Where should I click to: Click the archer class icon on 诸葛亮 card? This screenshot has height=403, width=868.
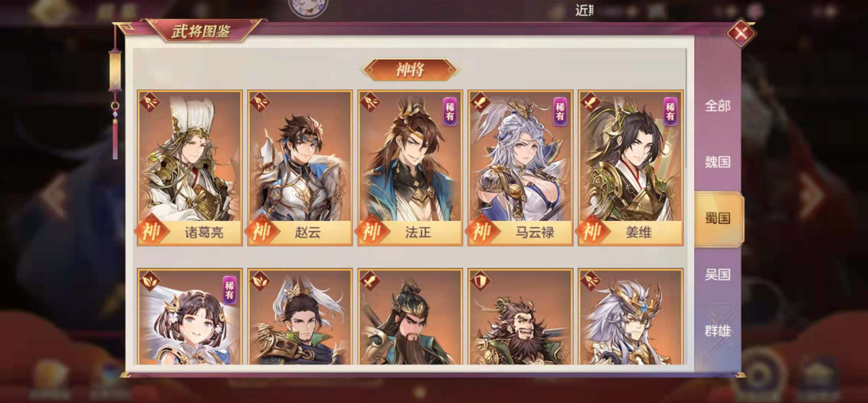click(149, 102)
